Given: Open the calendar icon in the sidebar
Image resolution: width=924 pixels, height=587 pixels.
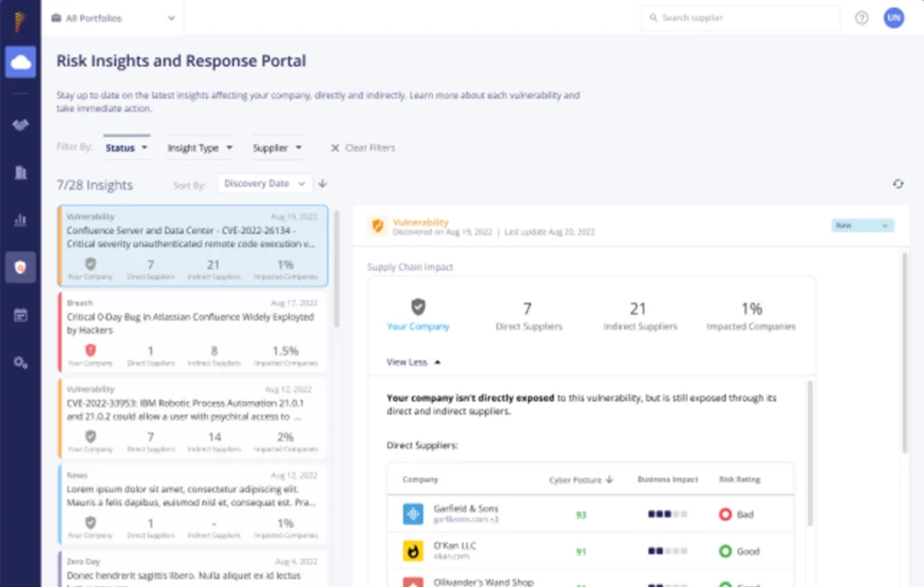Looking at the screenshot, I should pos(20,314).
